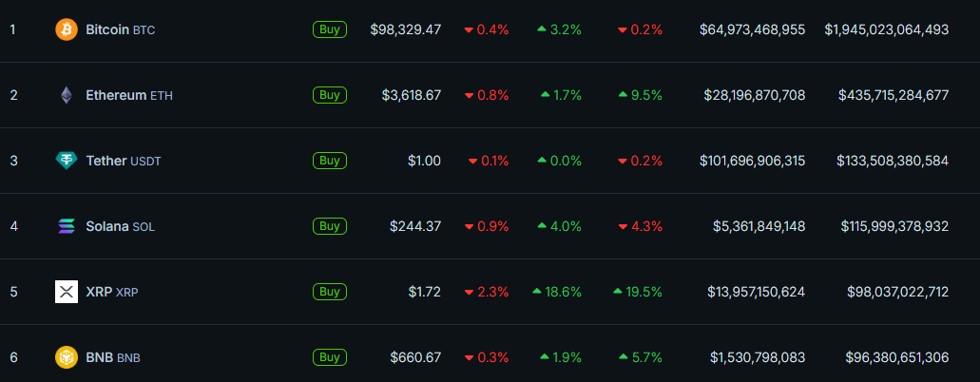Select Bitcoin's price cell $98,329.47
980x382 pixels.
[405, 29]
